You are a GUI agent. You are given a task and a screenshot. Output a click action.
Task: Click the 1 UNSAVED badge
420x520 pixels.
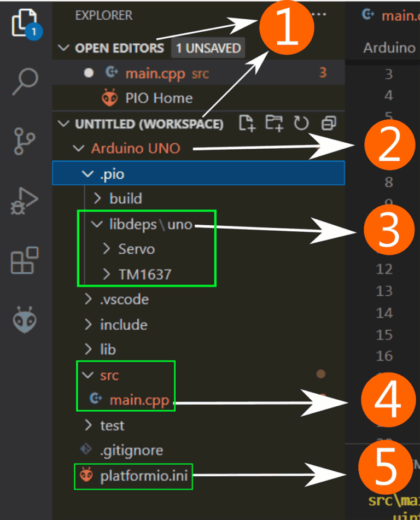click(208, 48)
